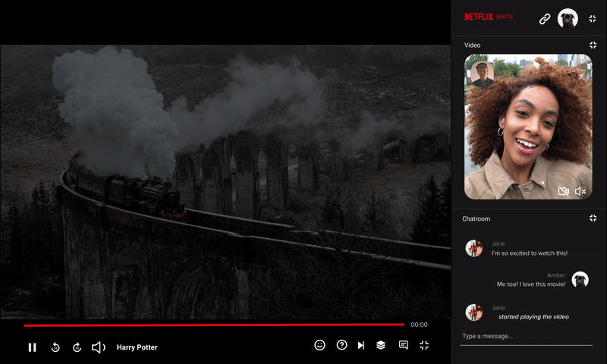This screenshot has height=364, width=607.
Task: Open the profile avatar in the header
Action: coord(568,18)
